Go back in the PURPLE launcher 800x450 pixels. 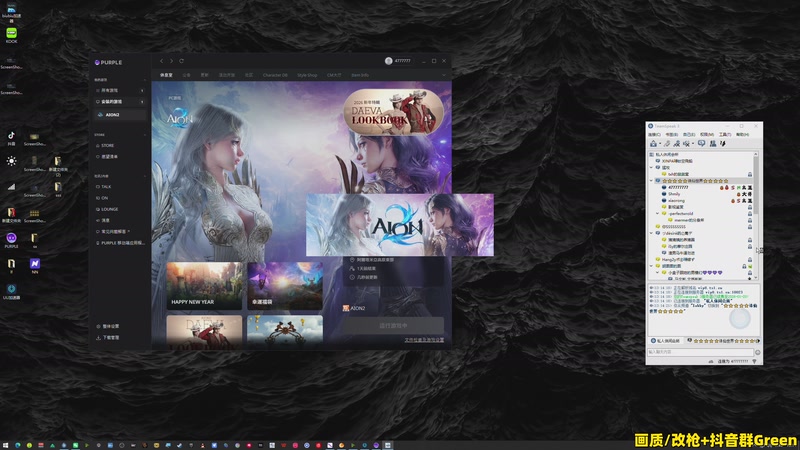pyautogui.click(x=162, y=61)
